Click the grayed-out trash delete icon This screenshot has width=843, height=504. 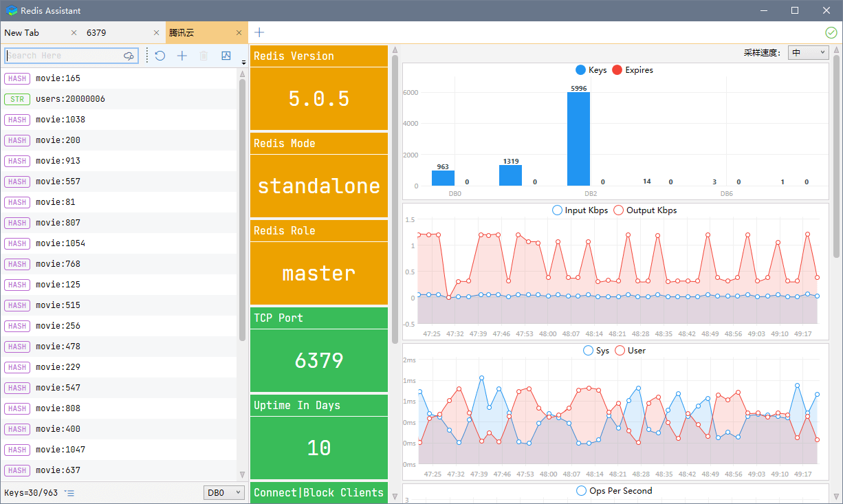(204, 56)
